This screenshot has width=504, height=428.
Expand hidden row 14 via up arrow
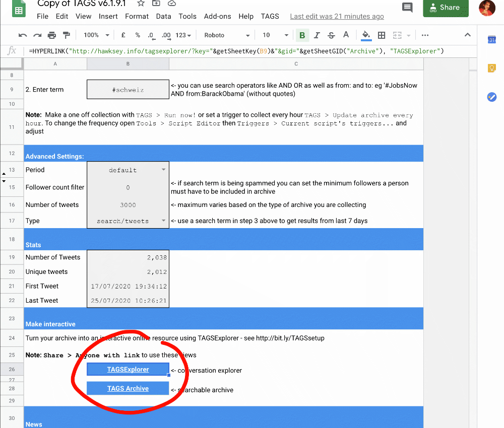tap(4, 174)
